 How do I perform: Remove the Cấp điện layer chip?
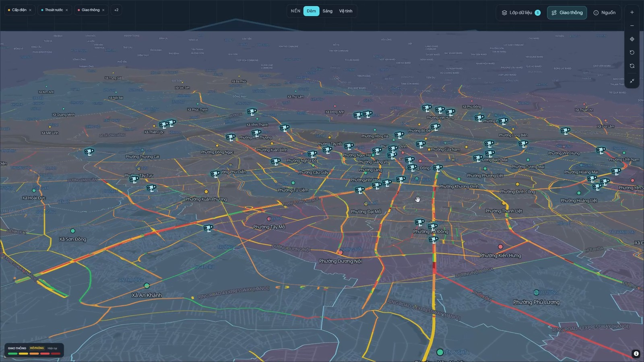click(x=30, y=10)
